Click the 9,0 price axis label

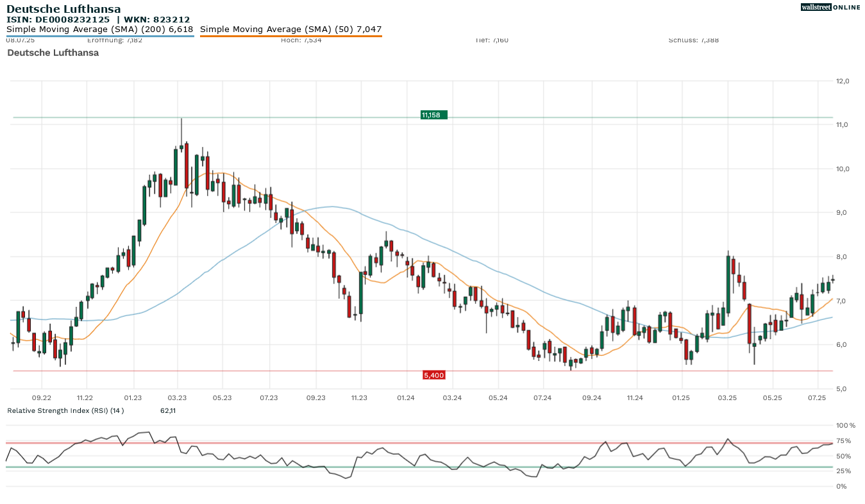[843, 213]
